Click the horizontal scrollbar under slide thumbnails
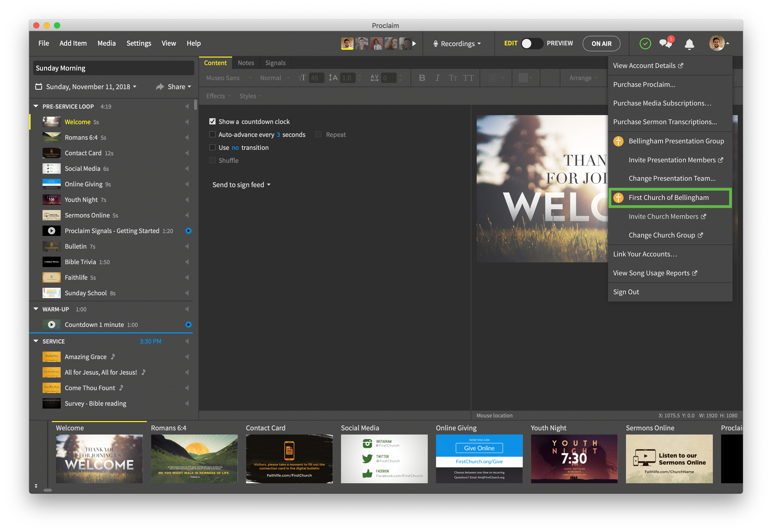Image resolution: width=772 pixels, height=532 pixels. (48, 490)
